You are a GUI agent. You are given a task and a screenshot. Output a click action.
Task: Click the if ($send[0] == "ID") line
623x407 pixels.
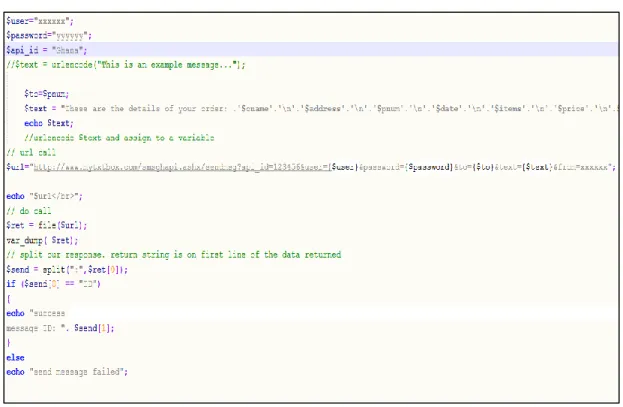click(54, 284)
